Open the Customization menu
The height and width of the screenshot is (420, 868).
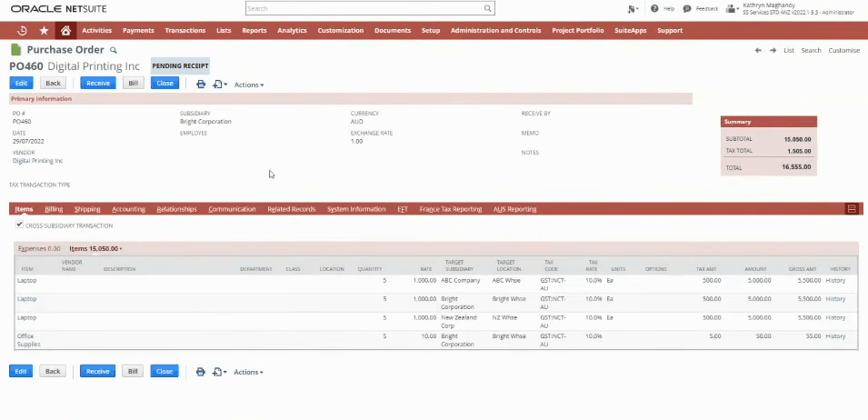pos(341,30)
